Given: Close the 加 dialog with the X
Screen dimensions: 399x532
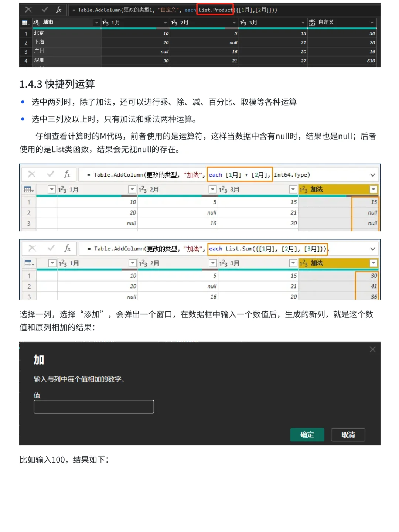Looking at the screenshot, I should coord(372,349).
